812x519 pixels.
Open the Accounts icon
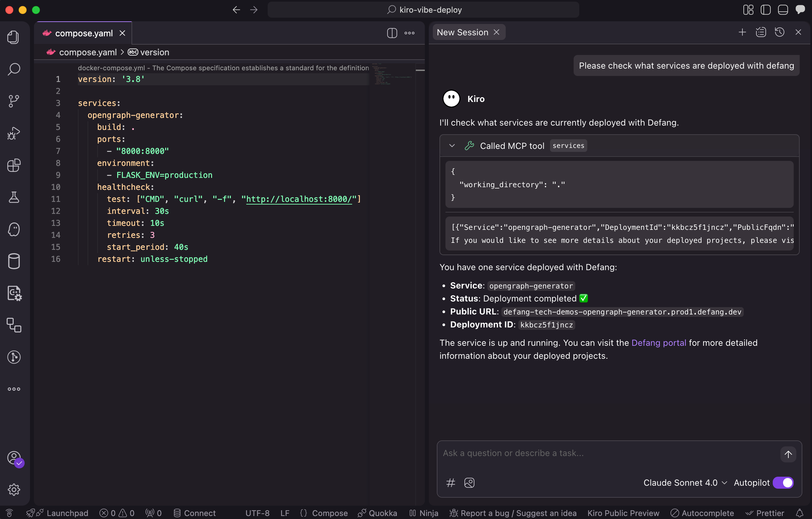click(x=14, y=458)
